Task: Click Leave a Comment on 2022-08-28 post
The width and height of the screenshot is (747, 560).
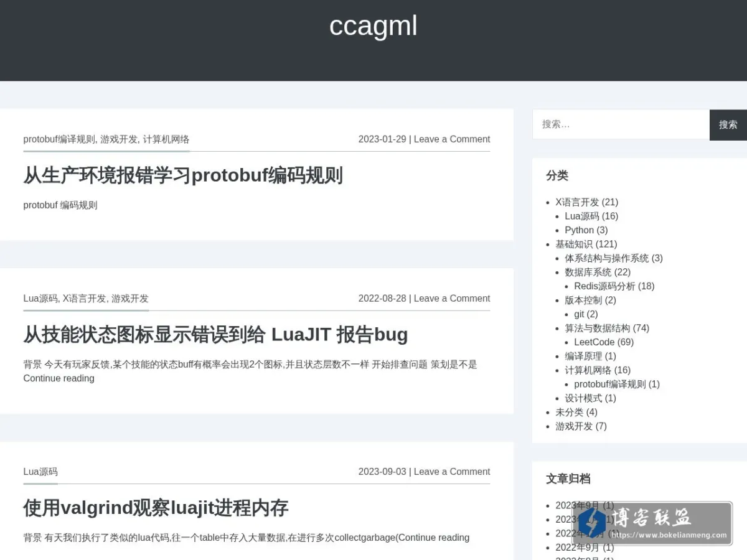Action: coord(452,299)
